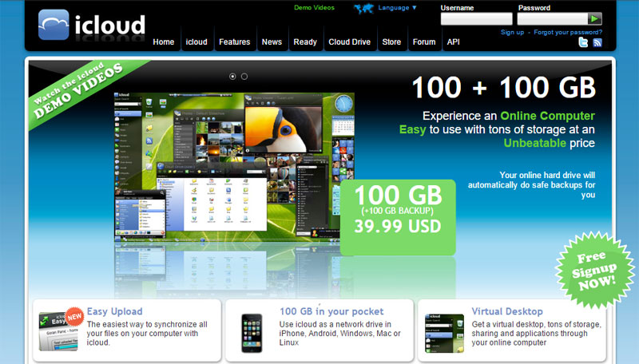Click the Easy Upload thumbnail icon
Screen dimensions: 639x364
click(58, 330)
